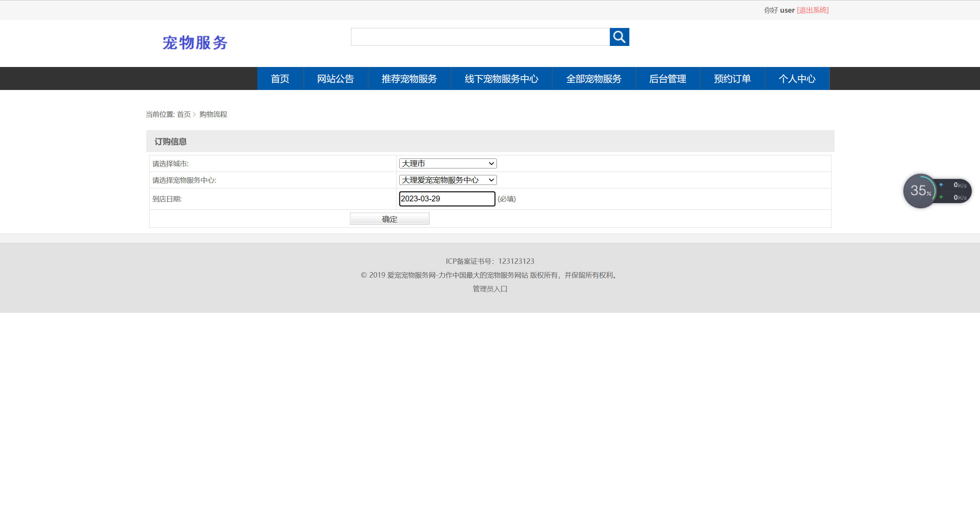Click inside the top search box

479,37
